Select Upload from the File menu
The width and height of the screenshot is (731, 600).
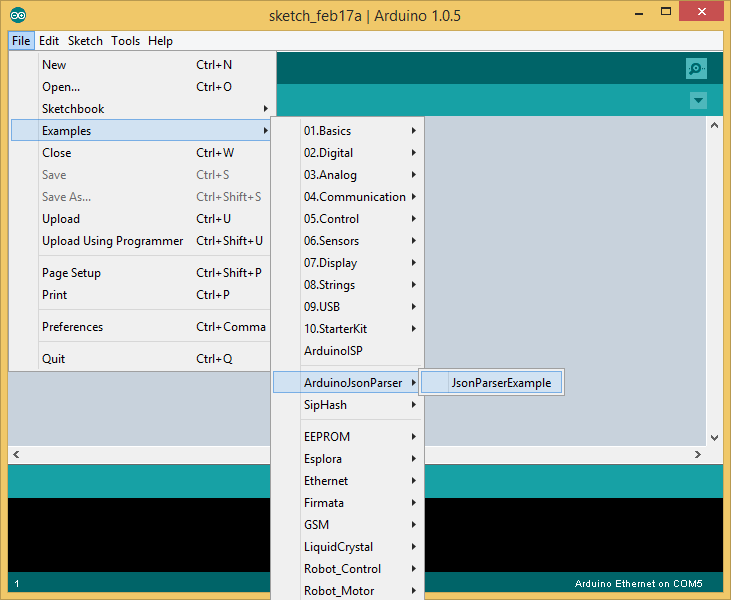(140, 219)
